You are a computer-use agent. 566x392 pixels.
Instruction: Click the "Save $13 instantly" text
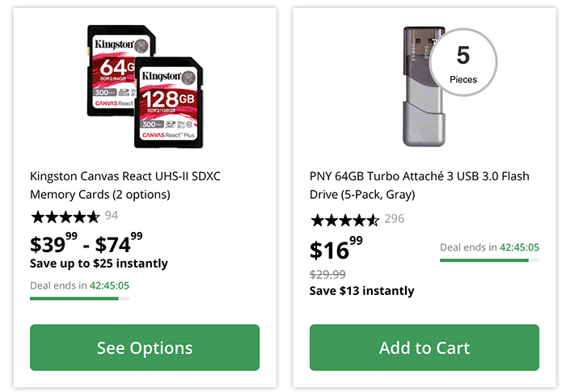[361, 291]
